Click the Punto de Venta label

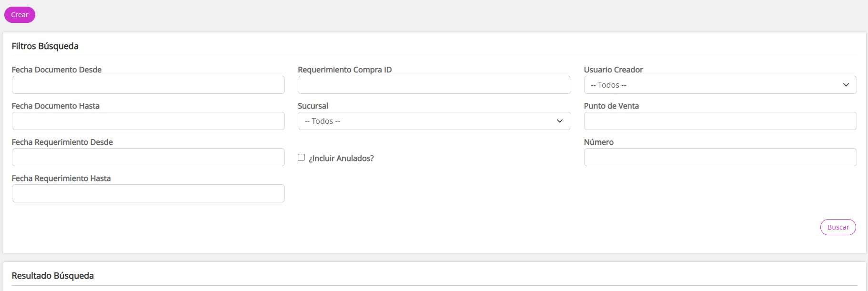point(611,106)
